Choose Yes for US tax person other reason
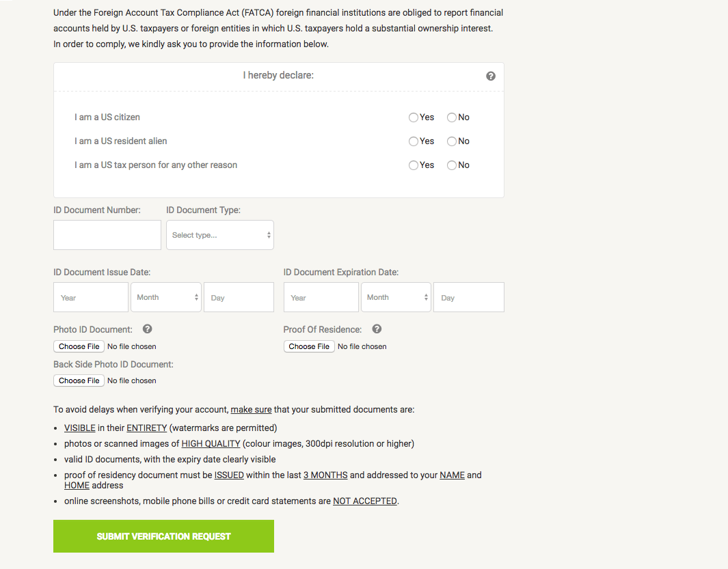 pyautogui.click(x=414, y=165)
